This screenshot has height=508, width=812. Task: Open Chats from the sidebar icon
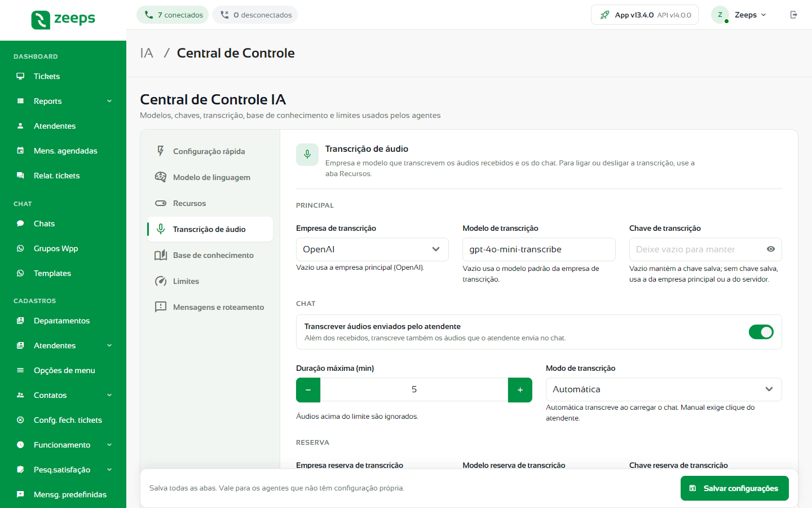tap(20, 224)
